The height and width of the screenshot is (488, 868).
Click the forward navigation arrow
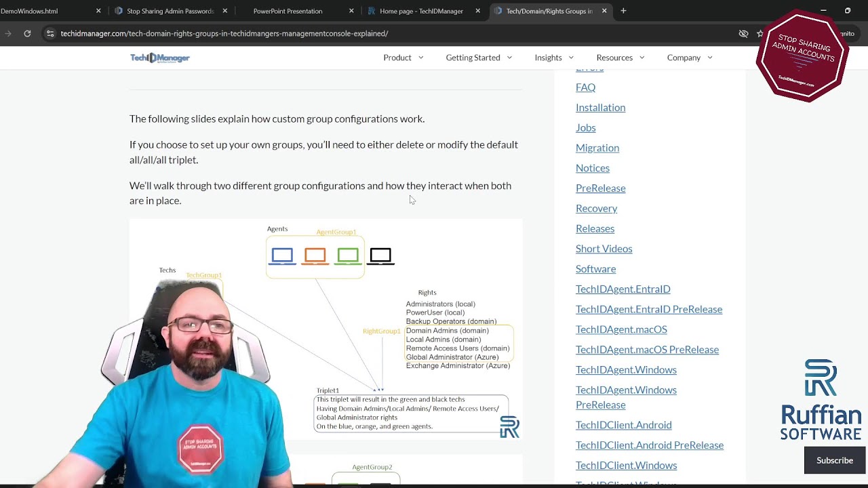(8, 33)
